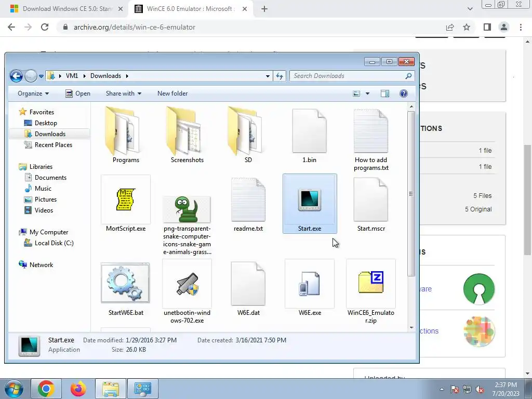
Task: Select the 1.bin file
Action: [309, 135]
